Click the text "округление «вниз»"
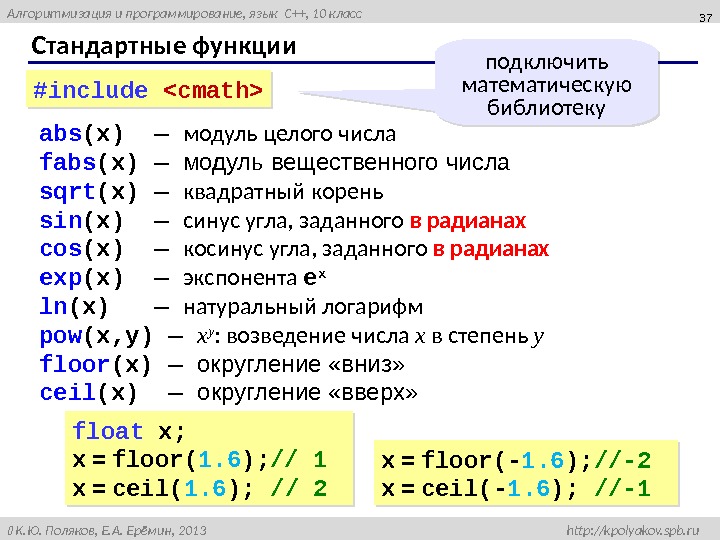Image resolution: width=720 pixels, height=540 pixels. pos(301,365)
